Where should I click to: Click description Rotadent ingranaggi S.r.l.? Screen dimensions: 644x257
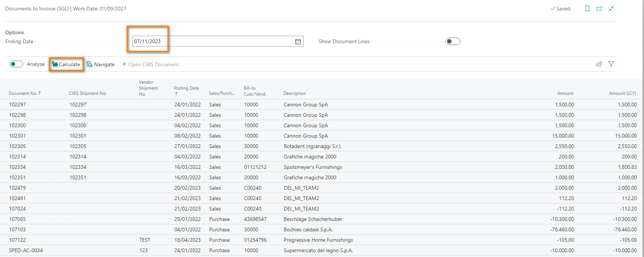point(312,146)
